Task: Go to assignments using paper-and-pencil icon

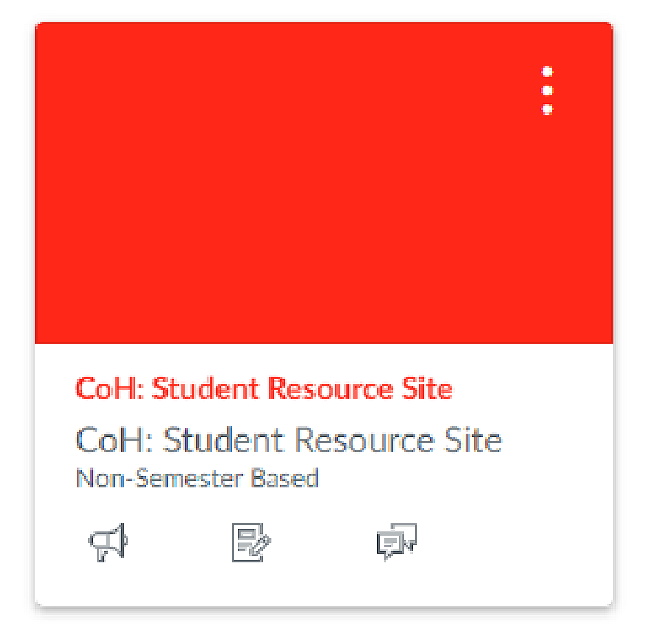Action: [251, 542]
